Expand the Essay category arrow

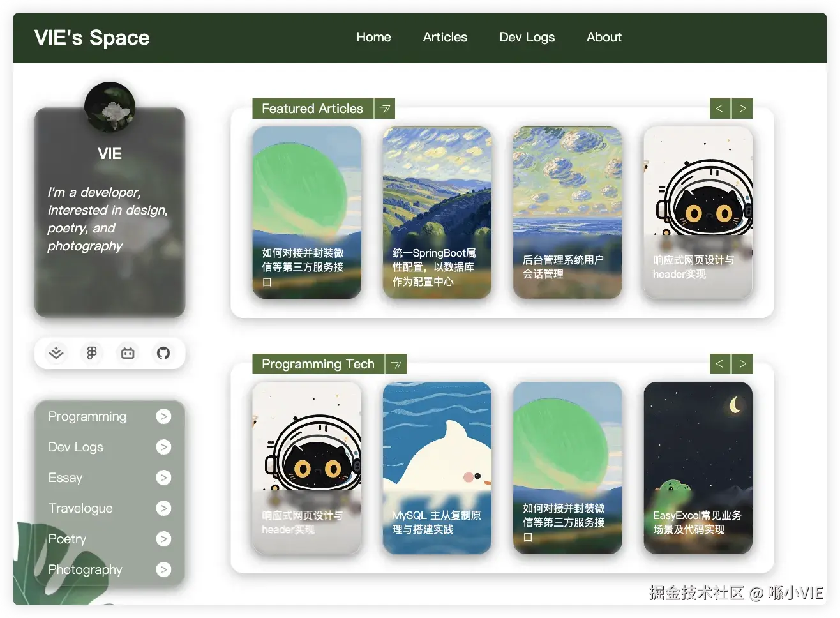pos(164,478)
